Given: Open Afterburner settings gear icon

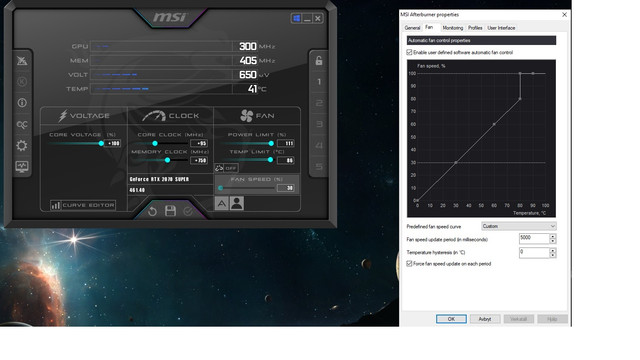Looking at the screenshot, I should 22,145.
